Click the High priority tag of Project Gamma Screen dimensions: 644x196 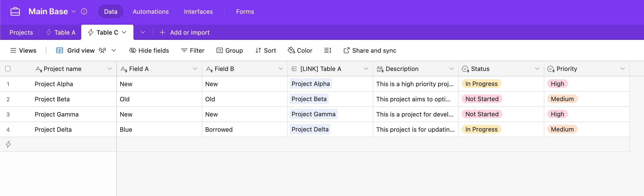point(557,114)
